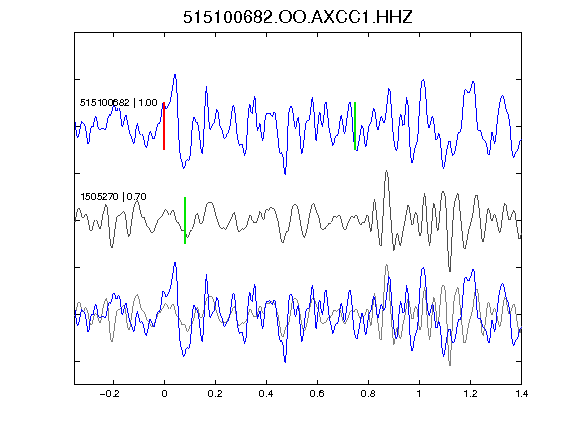Click the first blue peak in the overlay plot

[x=175, y=263]
